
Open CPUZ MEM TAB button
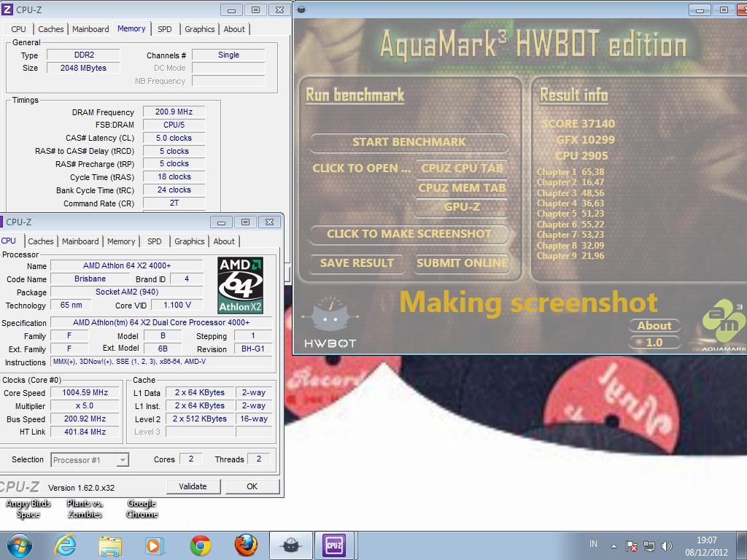point(462,187)
